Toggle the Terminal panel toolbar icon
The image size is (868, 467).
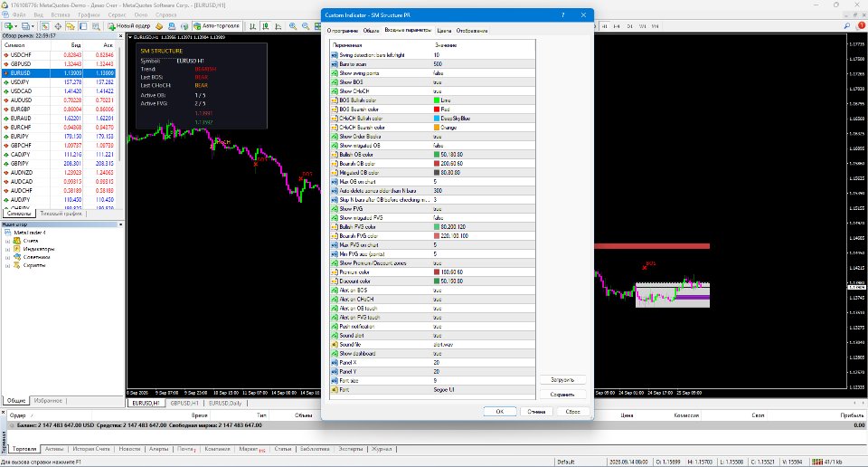pyautogui.click(x=83, y=26)
